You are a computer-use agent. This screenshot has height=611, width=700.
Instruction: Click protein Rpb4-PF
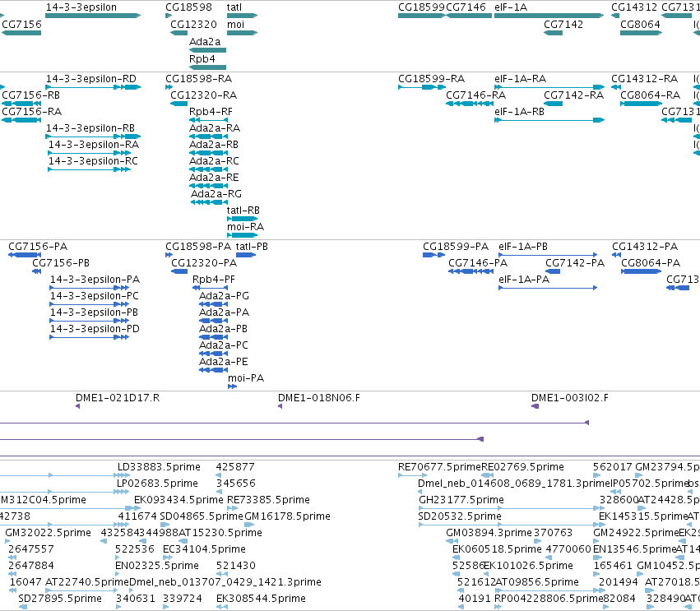coord(210,288)
